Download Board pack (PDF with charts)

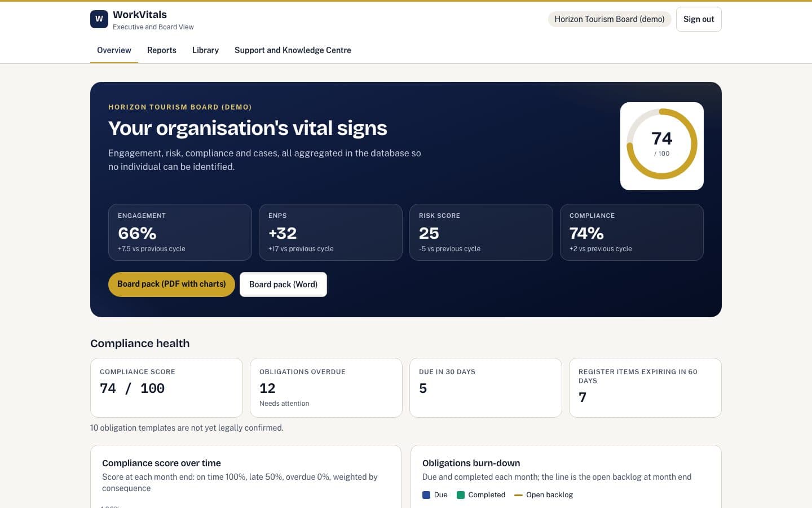[x=171, y=284]
